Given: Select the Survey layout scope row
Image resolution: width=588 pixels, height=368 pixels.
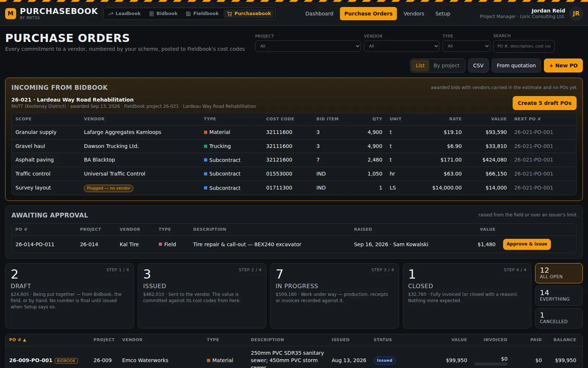Looking at the screenshot, I should 294,188.
